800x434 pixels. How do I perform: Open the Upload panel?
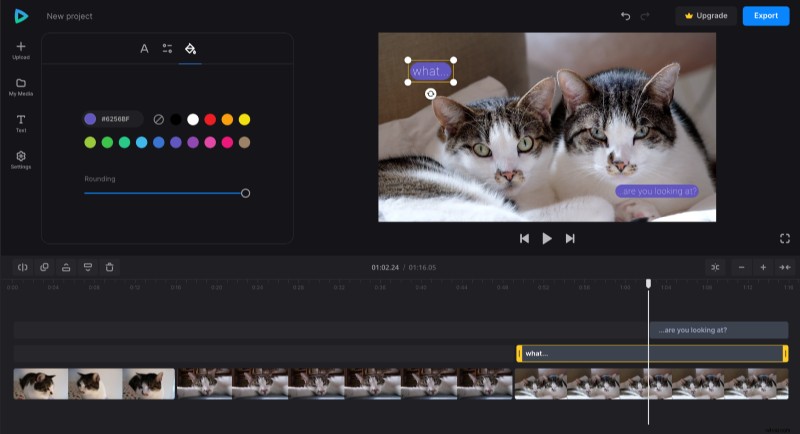pyautogui.click(x=21, y=50)
